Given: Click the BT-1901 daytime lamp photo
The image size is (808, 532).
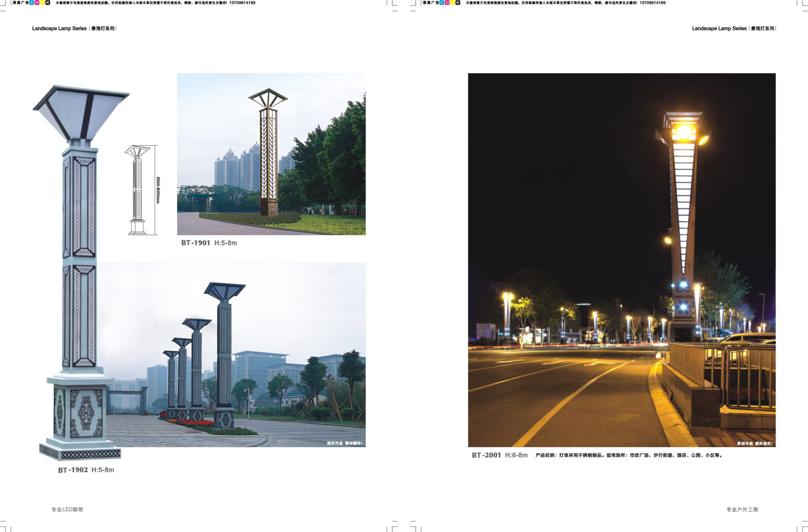Looking at the screenshot, I should pyautogui.click(x=271, y=154).
